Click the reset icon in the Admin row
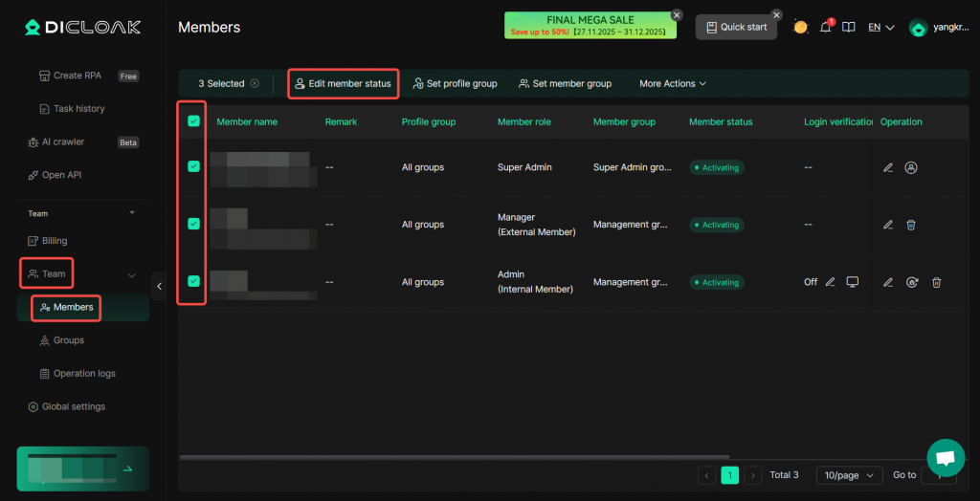The image size is (980, 501). [913, 282]
